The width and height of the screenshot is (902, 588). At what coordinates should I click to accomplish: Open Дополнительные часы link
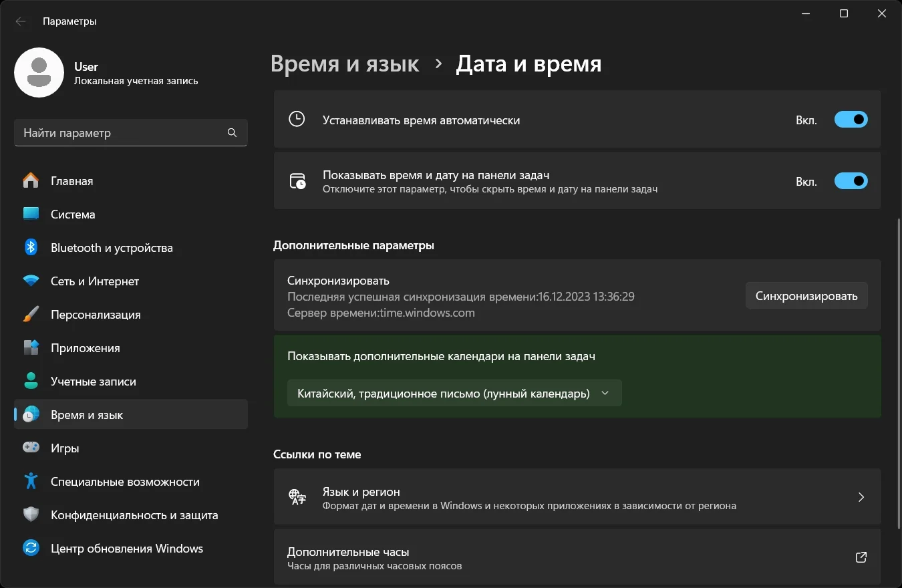(577, 558)
